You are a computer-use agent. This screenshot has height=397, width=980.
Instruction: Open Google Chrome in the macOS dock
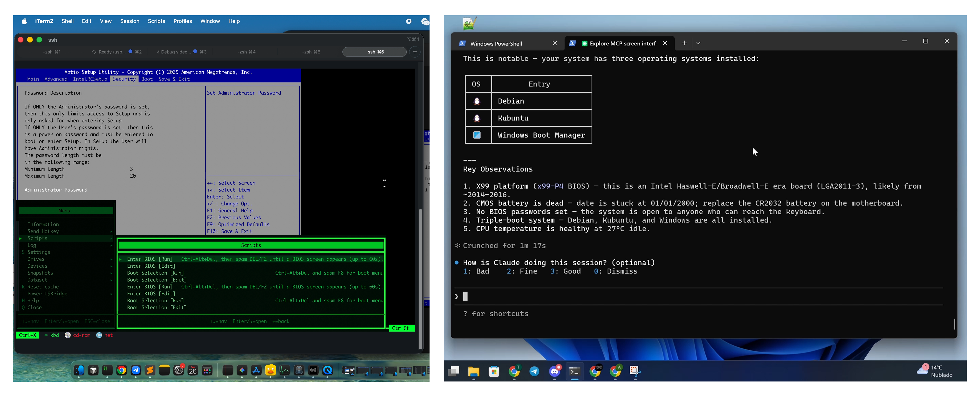tap(122, 370)
